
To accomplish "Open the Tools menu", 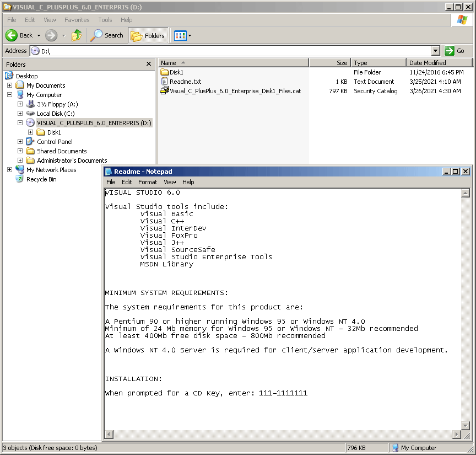I will point(105,20).
